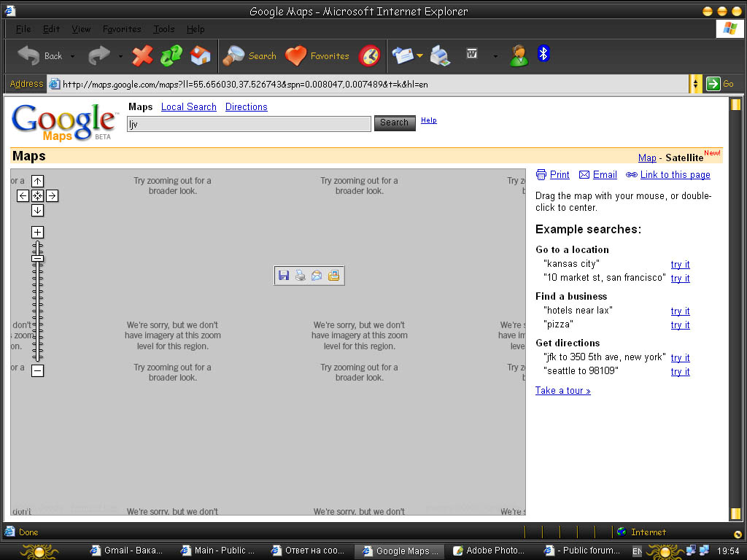Pan map right with the right arrow
This screenshot has height=560, width=747.
point(53,195)
